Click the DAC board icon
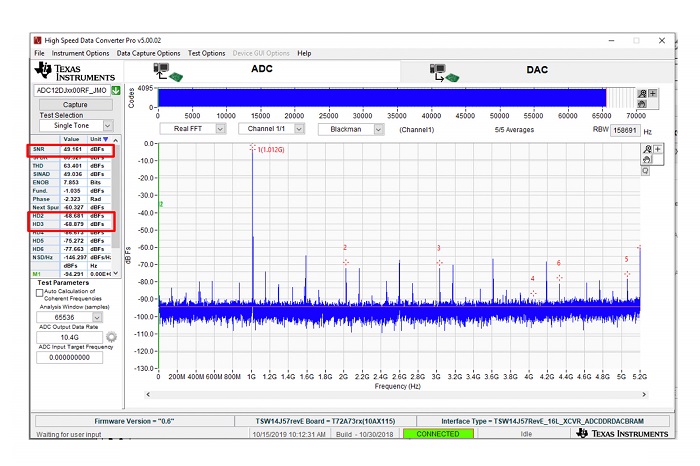 tap(444, 73)
